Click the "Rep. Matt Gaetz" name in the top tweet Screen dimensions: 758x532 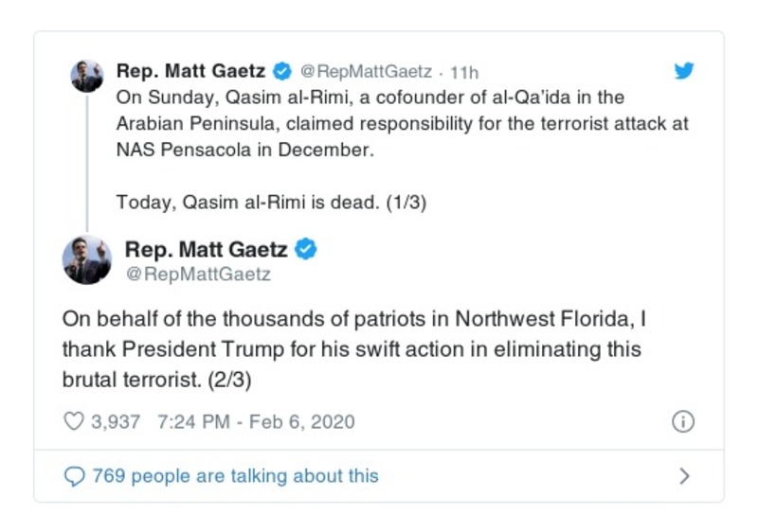coord(190,71)
